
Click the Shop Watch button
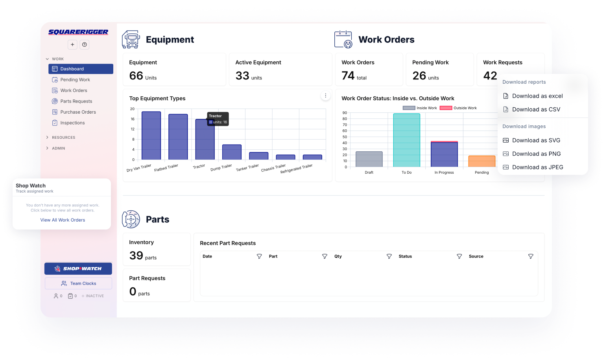coord(78,268)
